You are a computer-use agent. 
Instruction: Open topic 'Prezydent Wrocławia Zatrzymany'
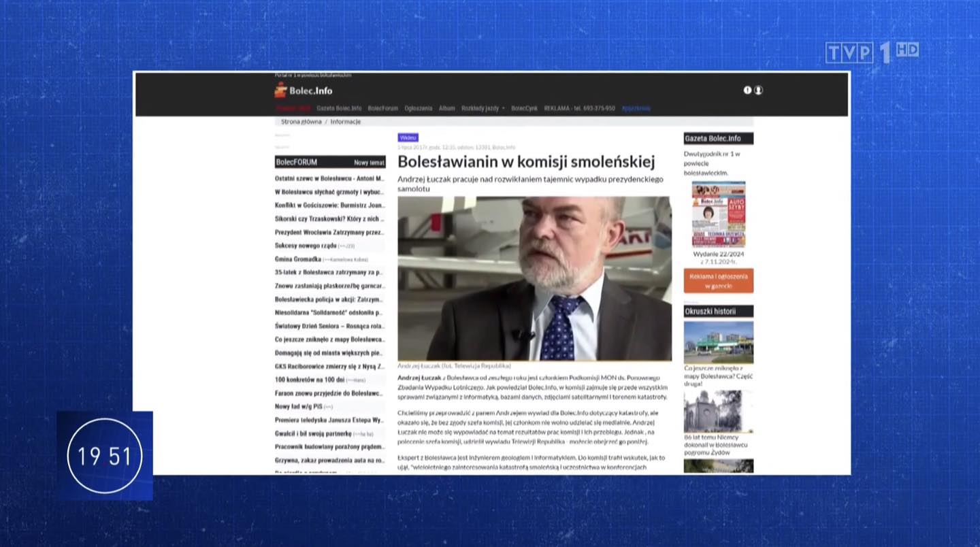[329, 232]
